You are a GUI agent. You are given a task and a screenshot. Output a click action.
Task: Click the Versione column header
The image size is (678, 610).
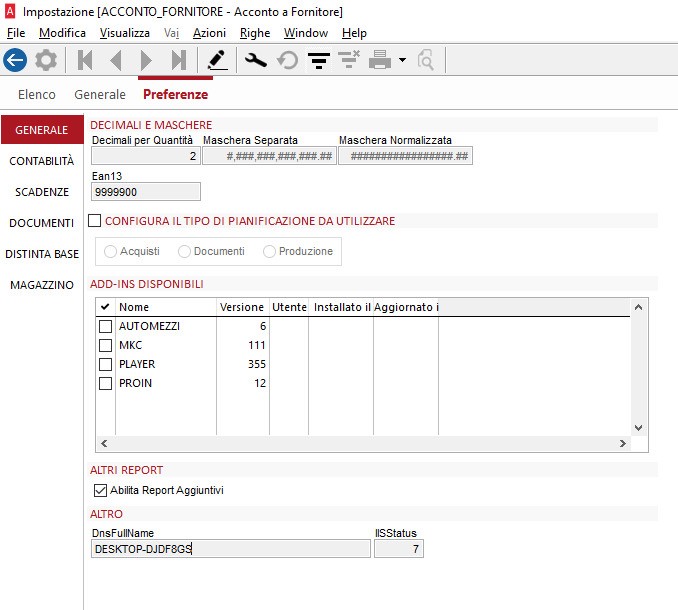243,307
